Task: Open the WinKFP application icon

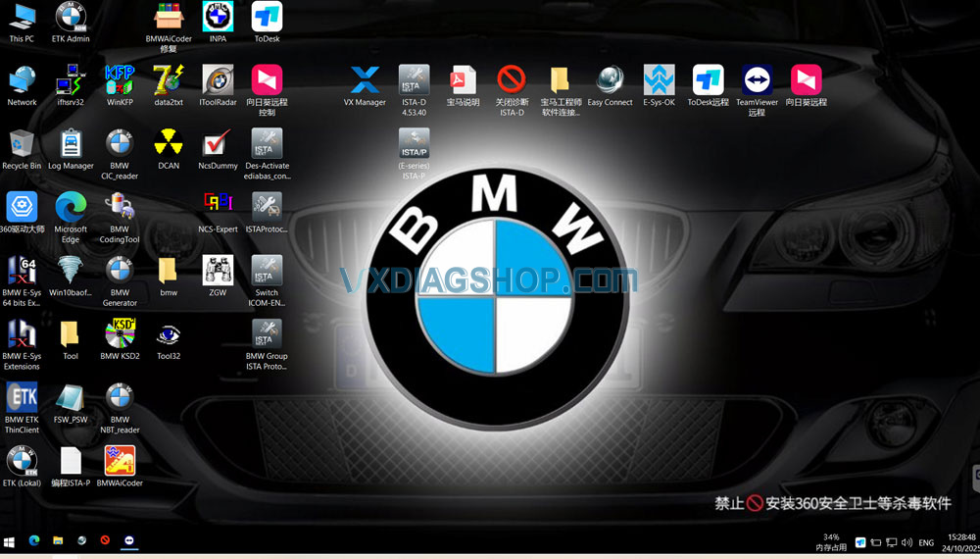Action: tap(120, 80)
